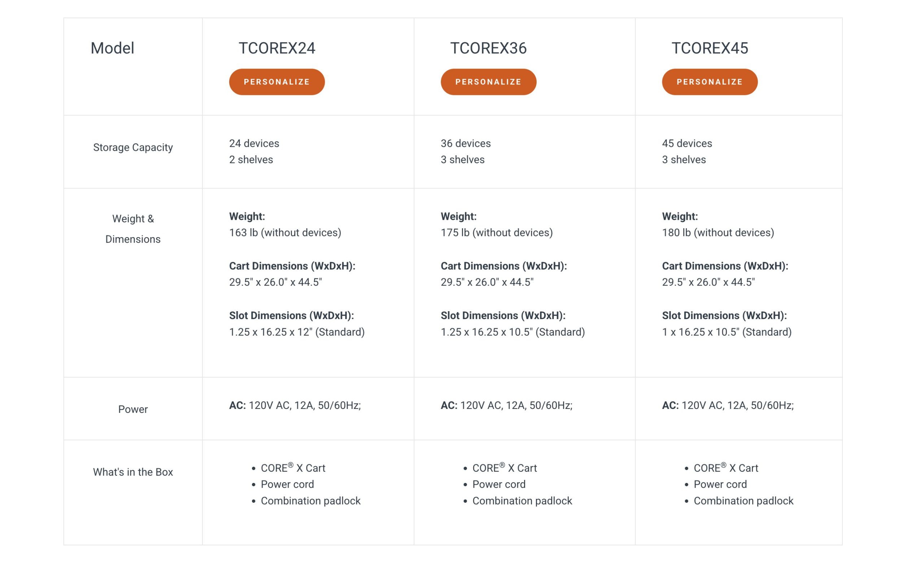924x584 pixels.
Task: Click the TCOREX45 slot dimensions value
Action: (x=726, y=332)
